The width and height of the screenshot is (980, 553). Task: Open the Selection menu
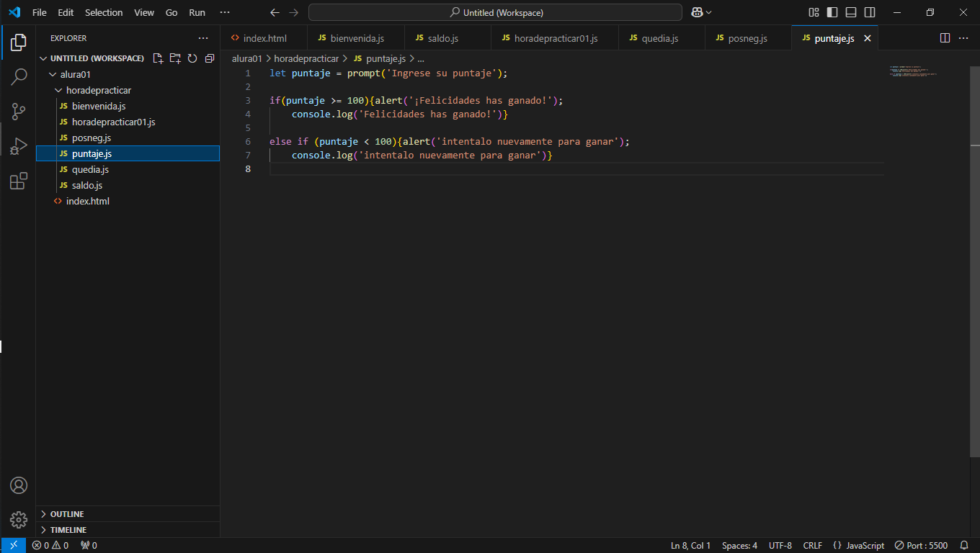104,12
